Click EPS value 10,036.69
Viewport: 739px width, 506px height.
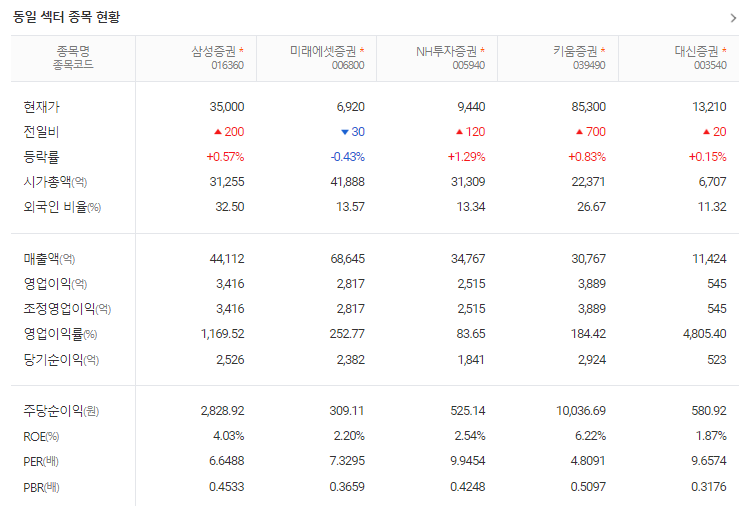581,411
